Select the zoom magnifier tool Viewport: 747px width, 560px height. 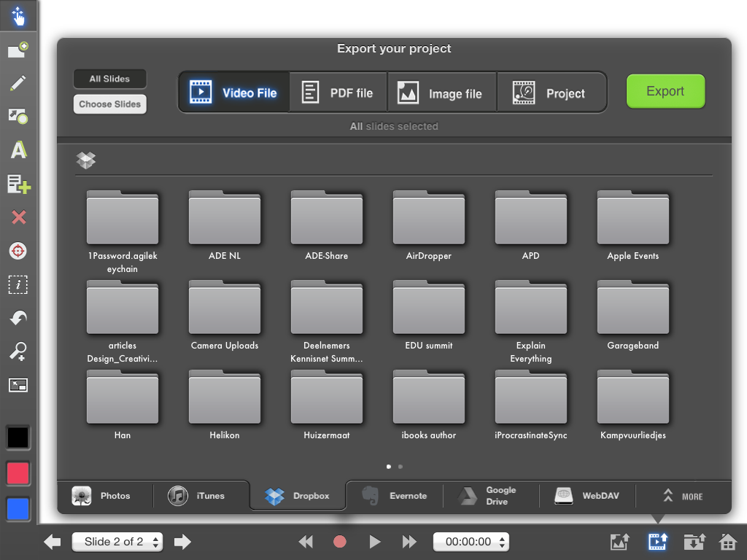tap(18, 352)
